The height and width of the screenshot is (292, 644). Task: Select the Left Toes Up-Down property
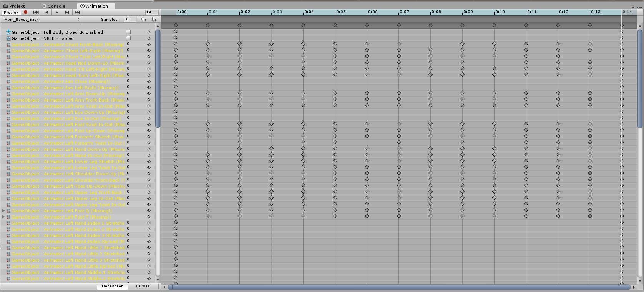tap(68, 186)
